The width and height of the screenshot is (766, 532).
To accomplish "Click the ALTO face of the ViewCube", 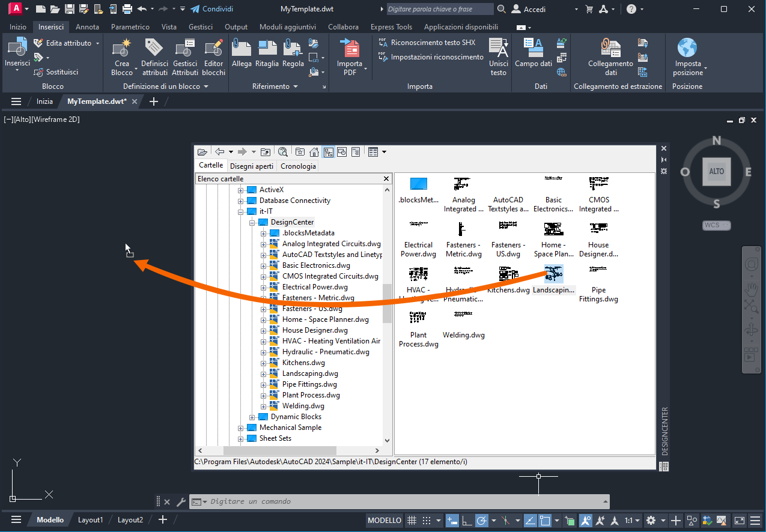I will [x=716, y=171].
